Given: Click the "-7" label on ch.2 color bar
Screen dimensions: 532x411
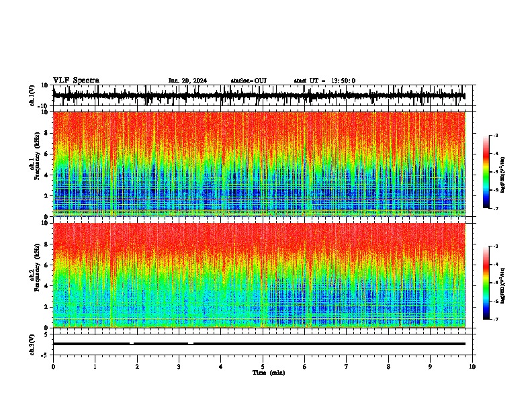Looking at the screenshot, I should coord(496,319).
